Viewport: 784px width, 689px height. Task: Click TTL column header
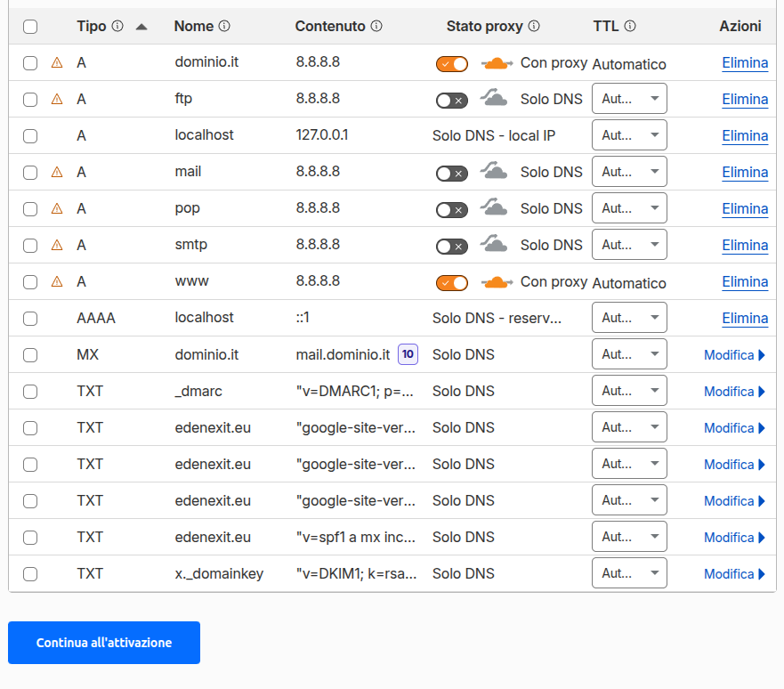(x=606, y=26)
